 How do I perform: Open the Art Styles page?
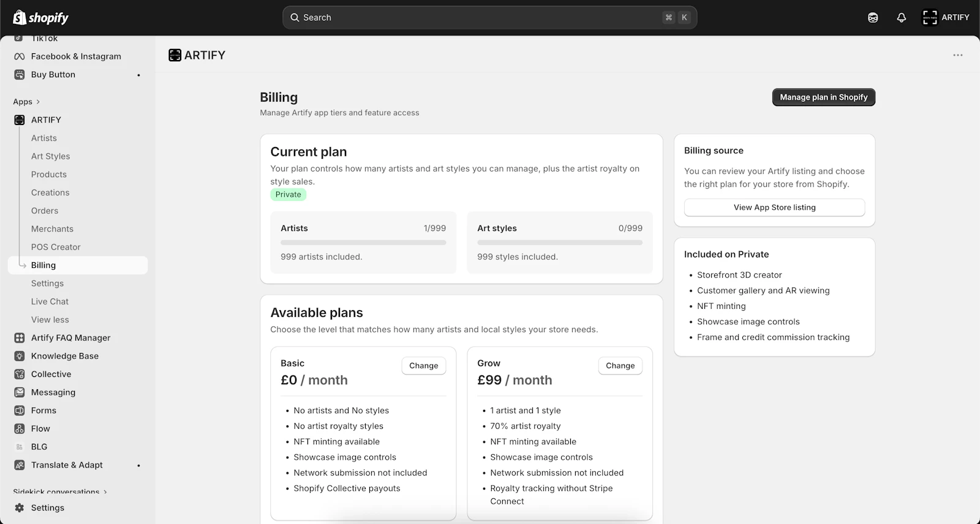pyautogui.click(x=51, y=156)
